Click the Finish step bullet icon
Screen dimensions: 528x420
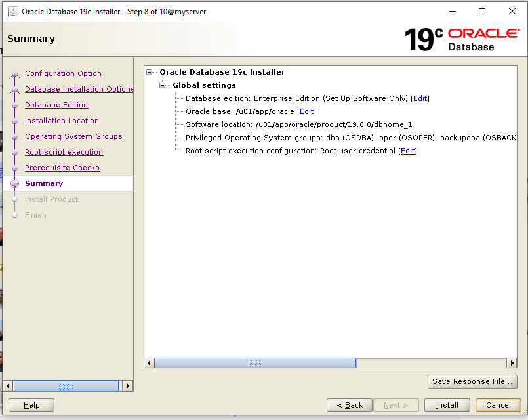[15, 215]
